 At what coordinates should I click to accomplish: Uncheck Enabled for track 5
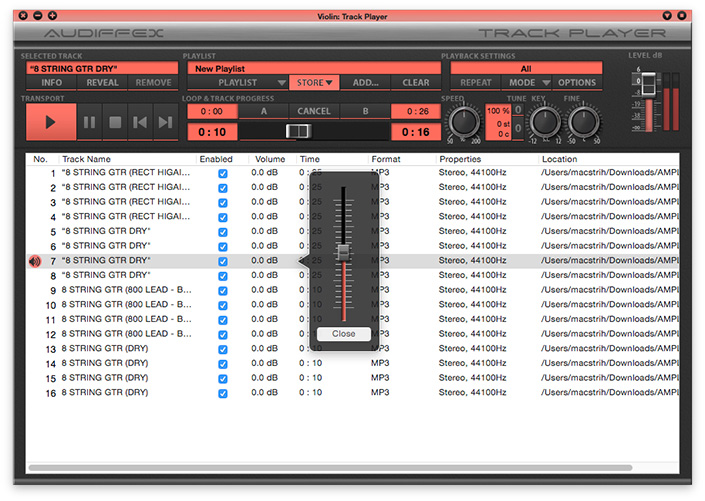[223, 232]
